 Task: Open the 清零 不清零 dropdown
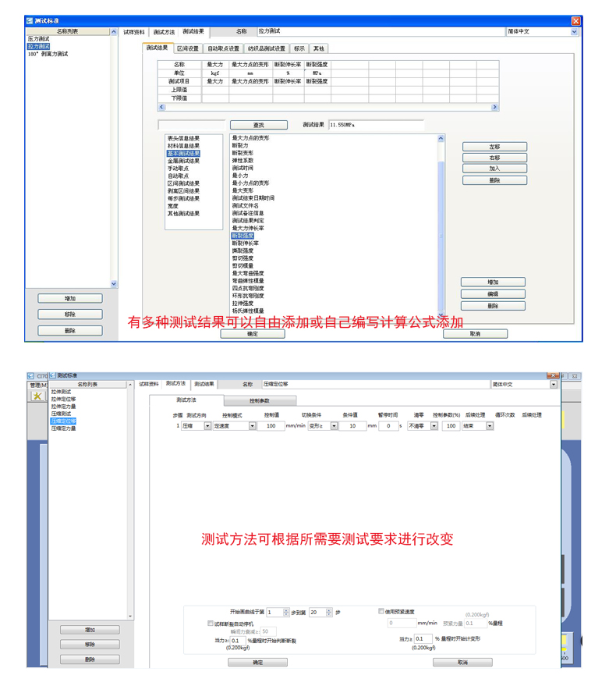pyautogui.click(x=434, y=426)
